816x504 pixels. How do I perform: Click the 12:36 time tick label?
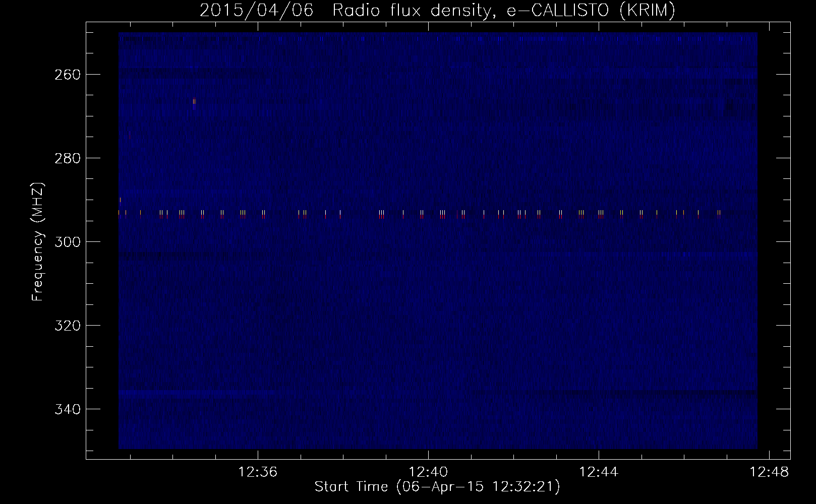coord(258,472)
